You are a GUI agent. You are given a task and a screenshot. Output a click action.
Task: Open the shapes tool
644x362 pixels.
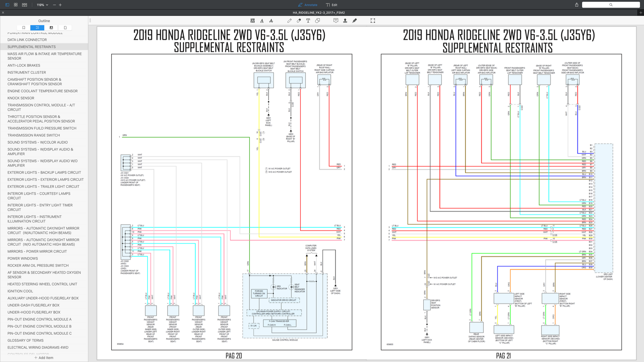click(x=317, y=20)
